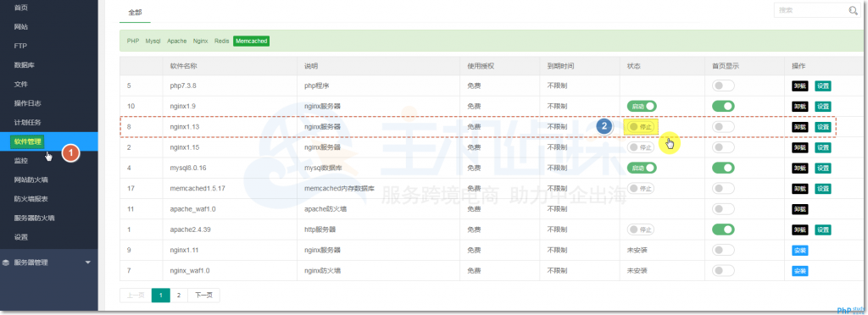Uninstall apache_waf1.0 with 卸载 button
Screen dimensions: 868x315
click(800, 209)
